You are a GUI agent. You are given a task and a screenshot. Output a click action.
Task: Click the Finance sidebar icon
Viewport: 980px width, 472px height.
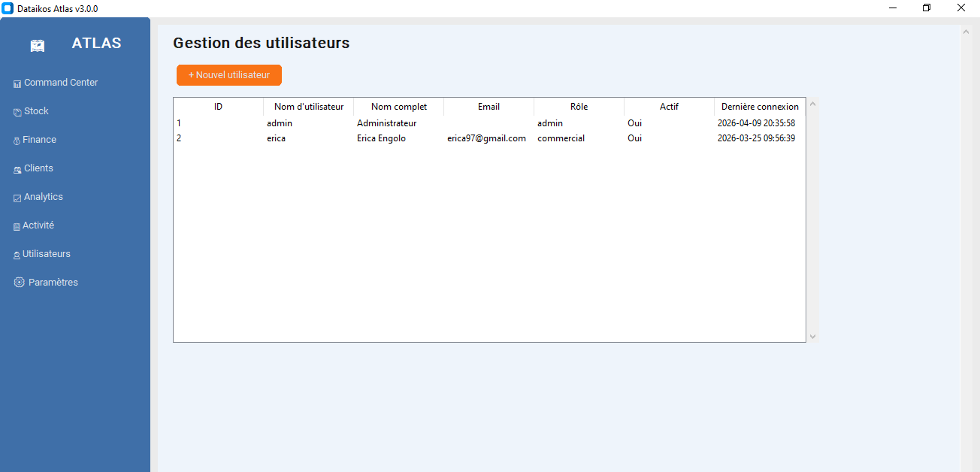click(17, 141)
